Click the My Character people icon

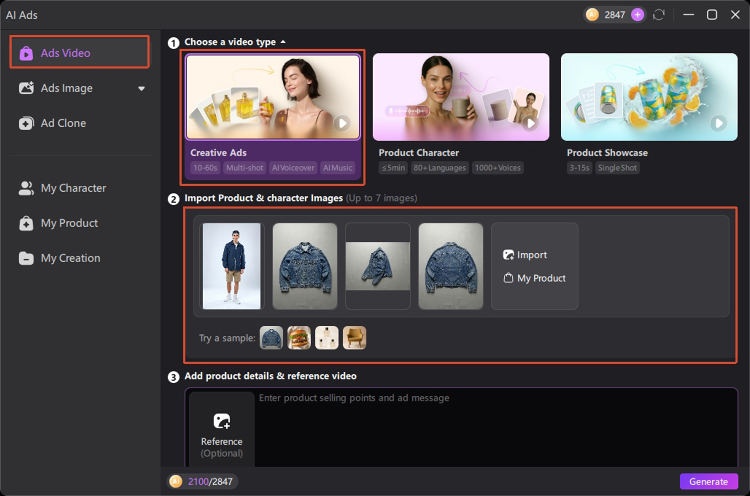tap(26, 188)
